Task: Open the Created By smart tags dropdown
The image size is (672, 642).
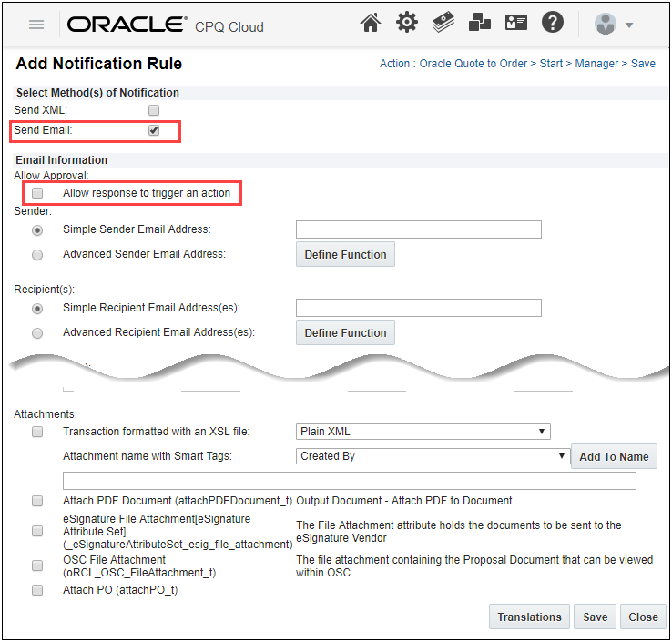Action: pyautogui.click(x=433, y=456)
